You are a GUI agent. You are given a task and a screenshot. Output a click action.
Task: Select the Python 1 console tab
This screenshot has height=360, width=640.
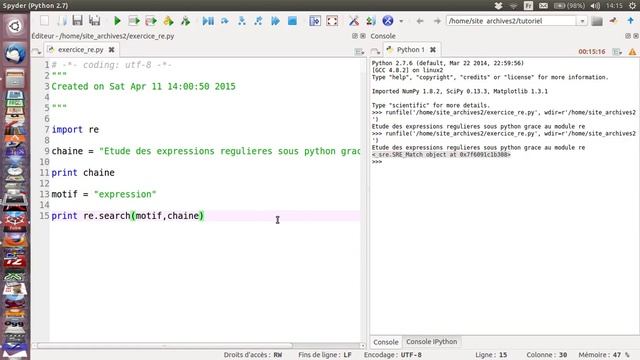[x=411, y=50]
